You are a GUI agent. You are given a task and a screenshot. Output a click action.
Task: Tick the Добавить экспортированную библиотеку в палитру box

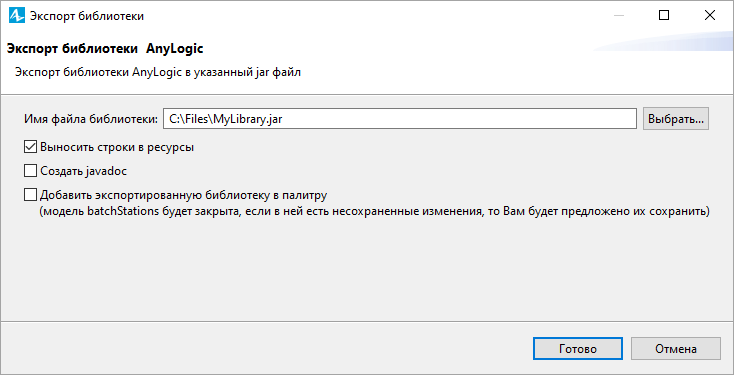point(30,194)
